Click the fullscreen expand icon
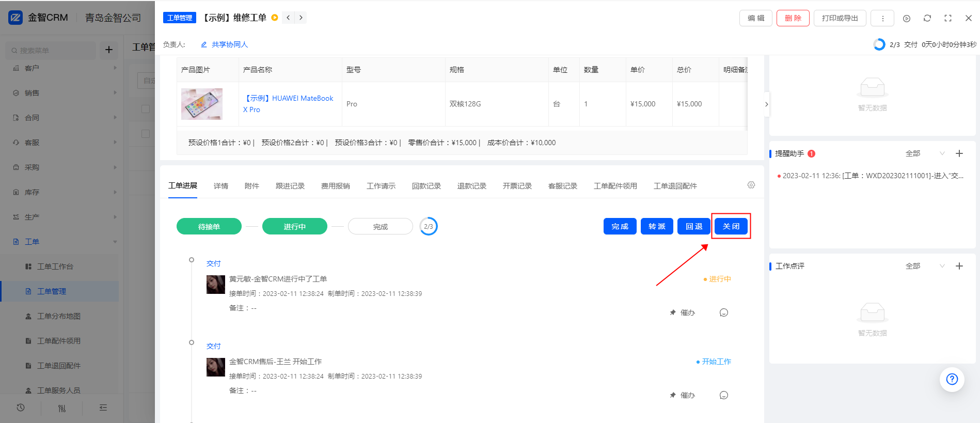Viewport: 980px width, 423px height. click(948, 18)
